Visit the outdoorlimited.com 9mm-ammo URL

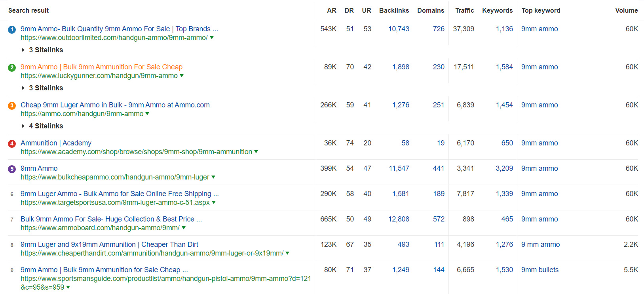click(114, 38)
